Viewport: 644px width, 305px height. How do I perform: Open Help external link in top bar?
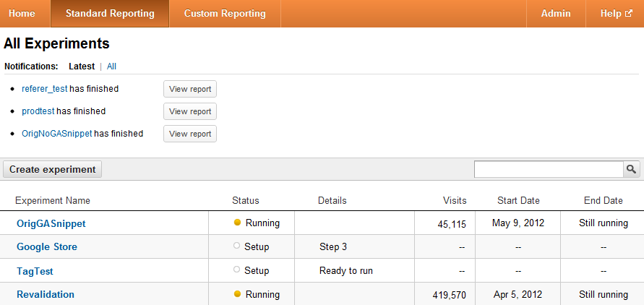616,14
